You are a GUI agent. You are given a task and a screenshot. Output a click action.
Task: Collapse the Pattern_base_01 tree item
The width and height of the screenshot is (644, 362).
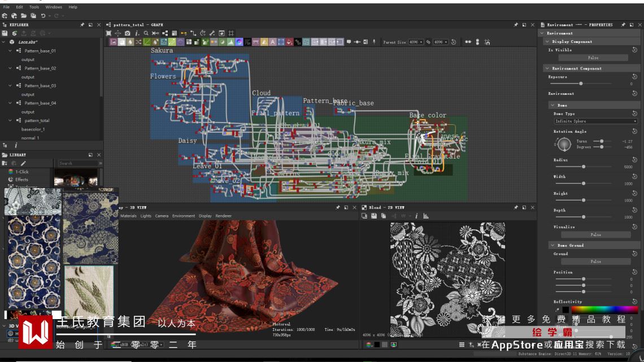10,51
